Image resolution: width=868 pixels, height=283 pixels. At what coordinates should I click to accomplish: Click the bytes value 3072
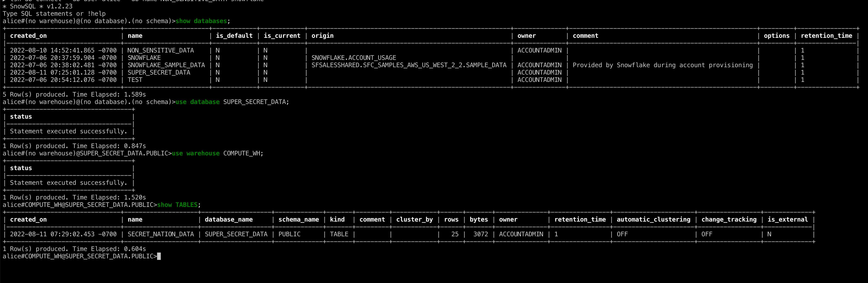point(481,234)
